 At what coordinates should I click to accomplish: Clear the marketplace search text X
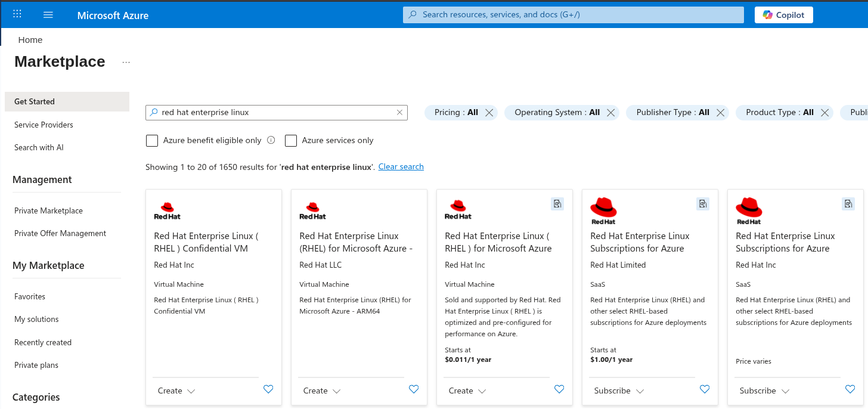point(399,112)
